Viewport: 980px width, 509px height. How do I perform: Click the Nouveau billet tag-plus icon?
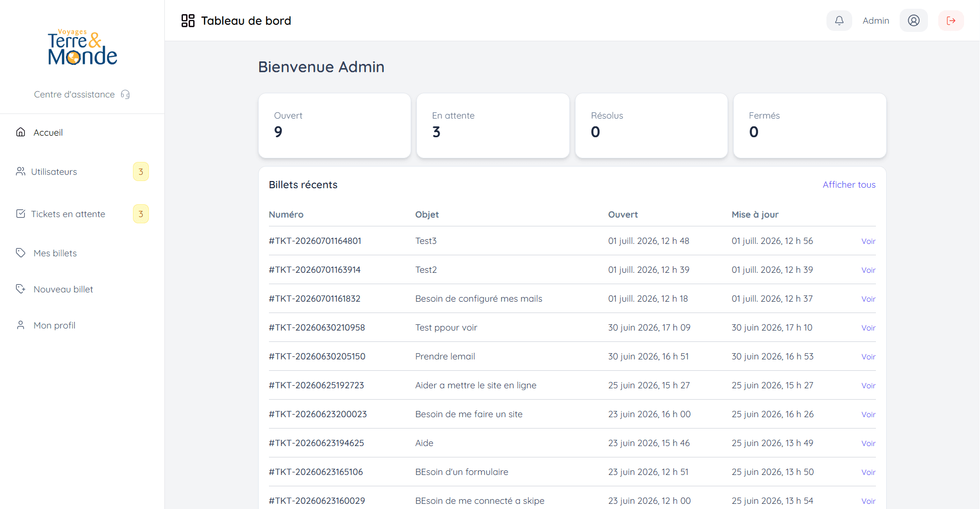21,289
